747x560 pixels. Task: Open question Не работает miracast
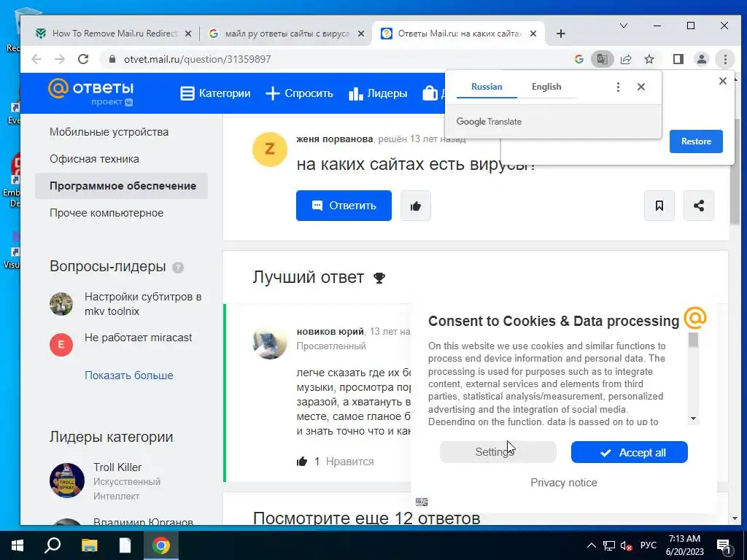point(138,338)
